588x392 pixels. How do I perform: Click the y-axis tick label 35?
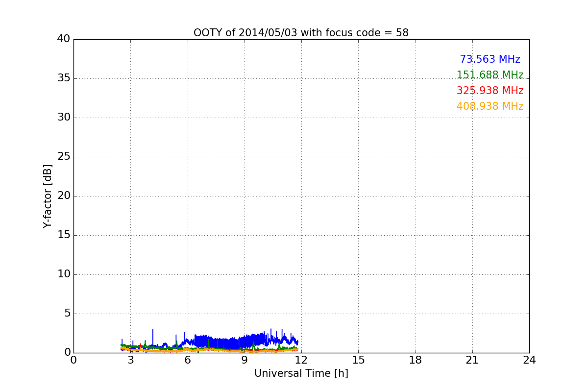63,78
